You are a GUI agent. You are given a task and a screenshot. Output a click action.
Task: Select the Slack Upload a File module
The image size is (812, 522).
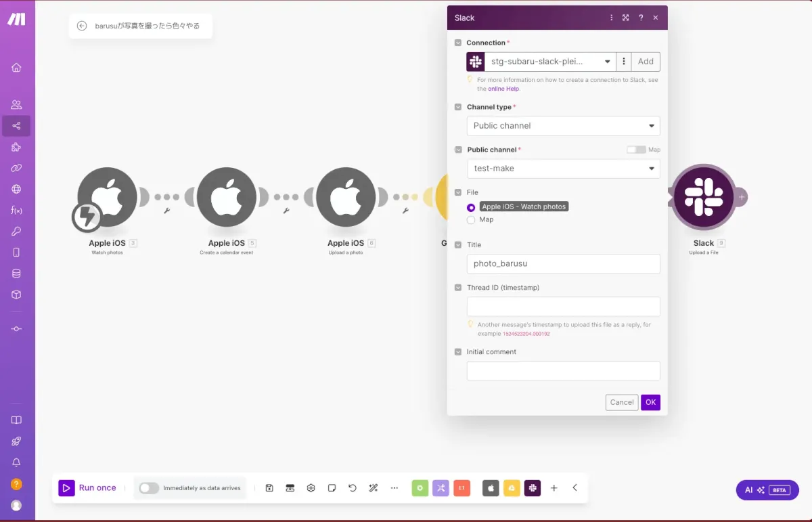[x=704, y=197]
